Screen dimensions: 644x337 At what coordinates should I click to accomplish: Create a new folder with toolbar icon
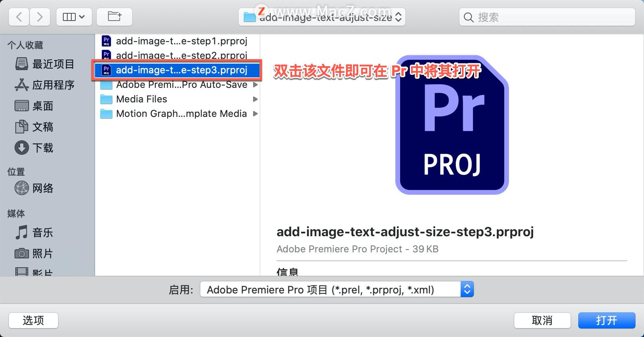click(114, 17)
